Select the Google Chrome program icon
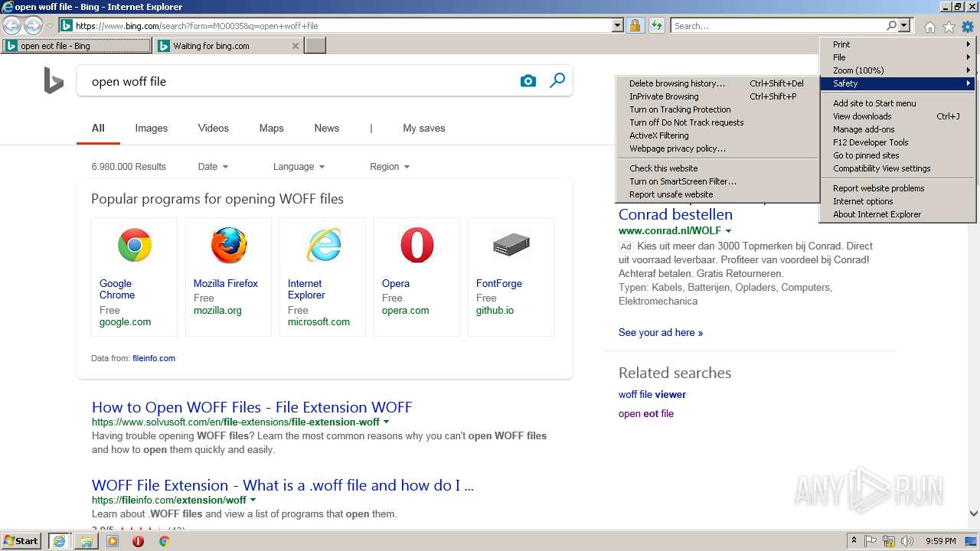980x551 pixels. point(134,246)
